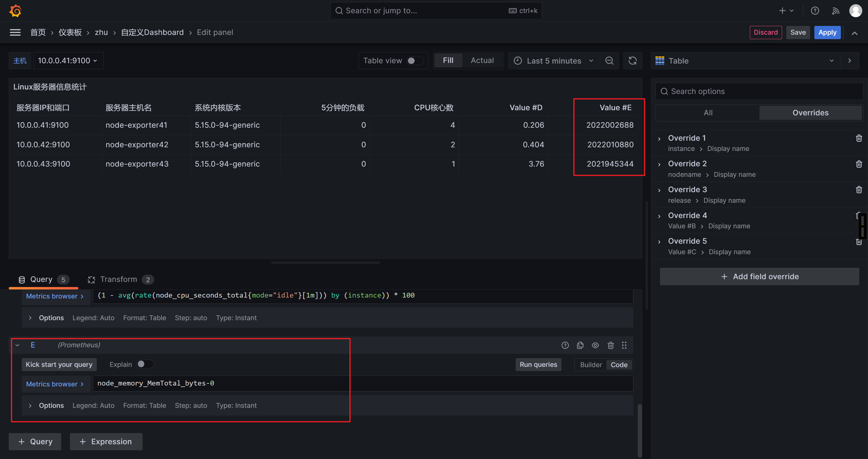Open the Last 5 minutes time picker

[554, 61]
